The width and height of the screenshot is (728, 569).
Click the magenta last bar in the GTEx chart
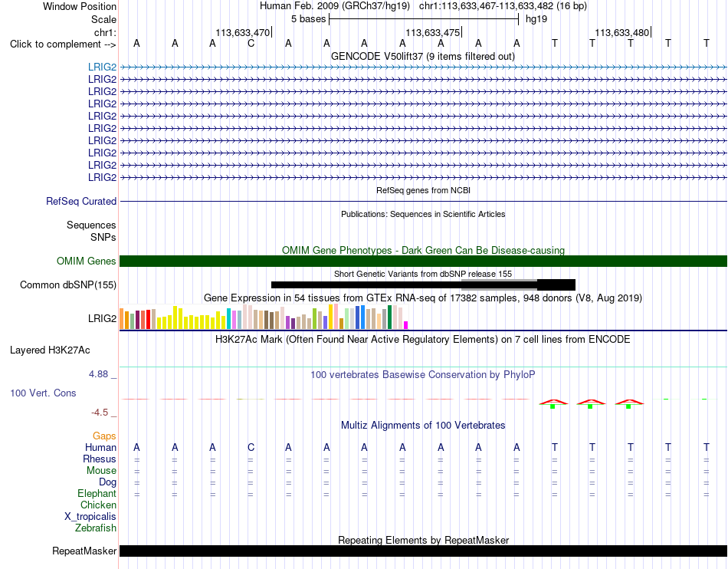click(406, 325)
